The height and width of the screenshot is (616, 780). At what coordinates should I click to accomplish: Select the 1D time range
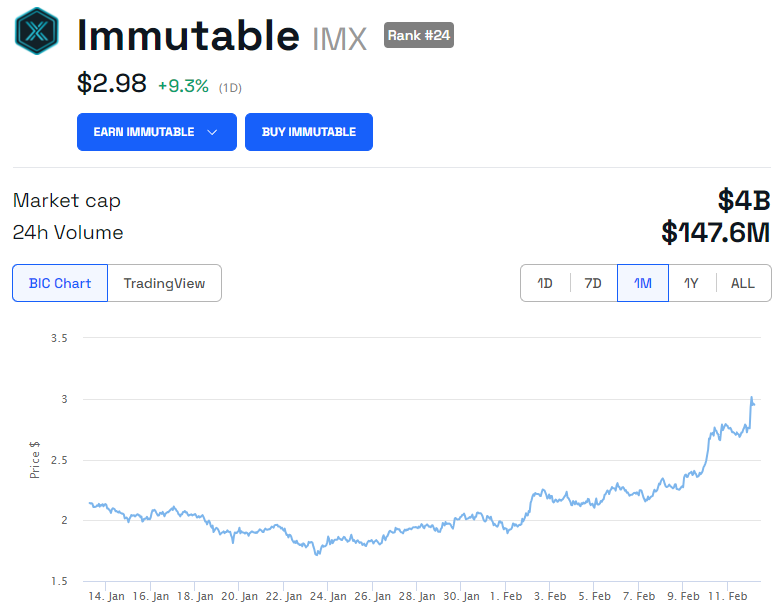(x=545, y=283)
